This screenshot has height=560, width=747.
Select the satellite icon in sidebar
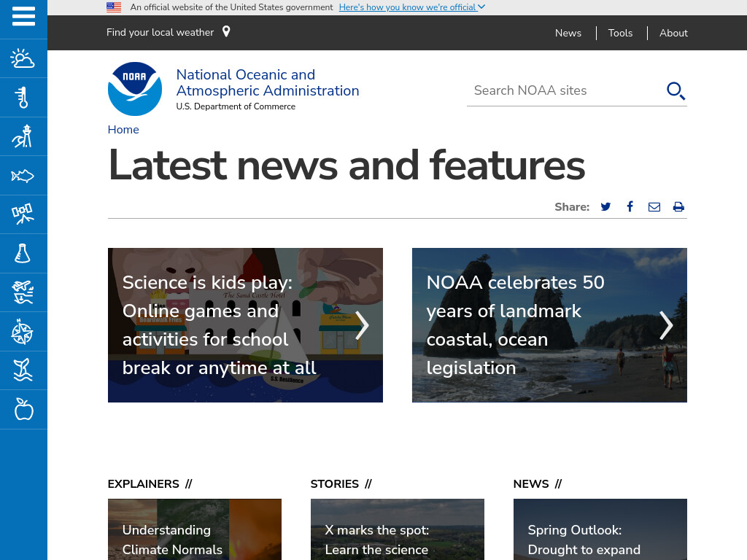pyautogui.click(x=23, y=214)
